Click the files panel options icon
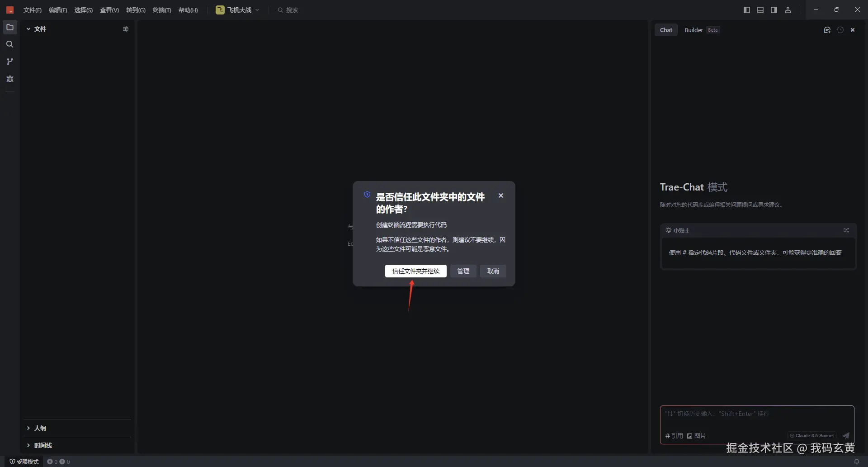The image size is (868, 467). [x=126, y=29]
